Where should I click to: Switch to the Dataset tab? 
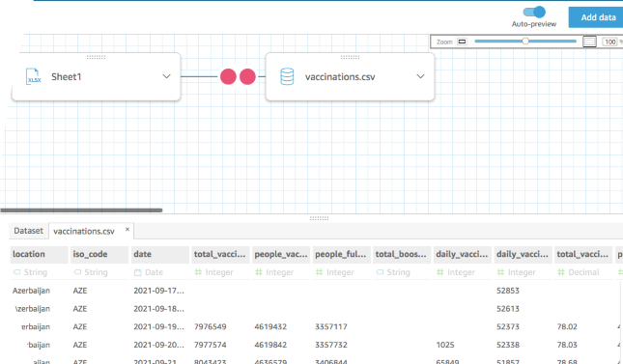28,231
